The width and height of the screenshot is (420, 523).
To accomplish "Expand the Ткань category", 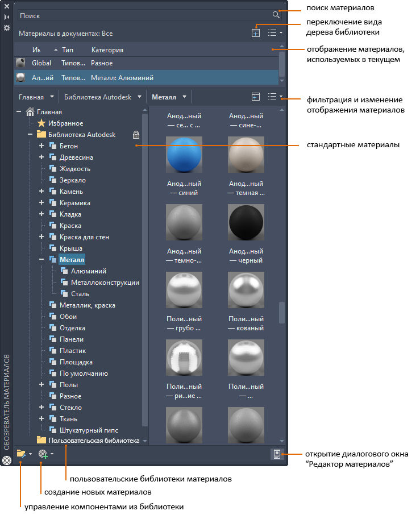I will click(x=41, y=418).
